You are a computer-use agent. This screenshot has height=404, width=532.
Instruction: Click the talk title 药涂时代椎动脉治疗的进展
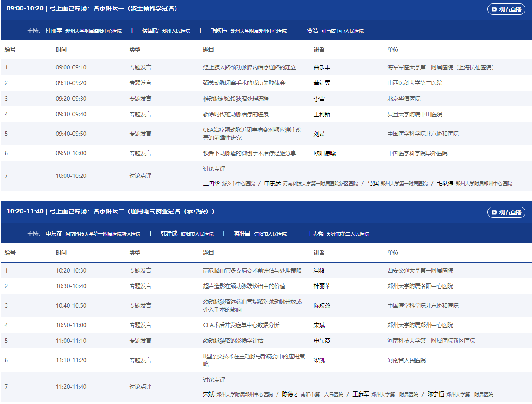pos(236,115)
